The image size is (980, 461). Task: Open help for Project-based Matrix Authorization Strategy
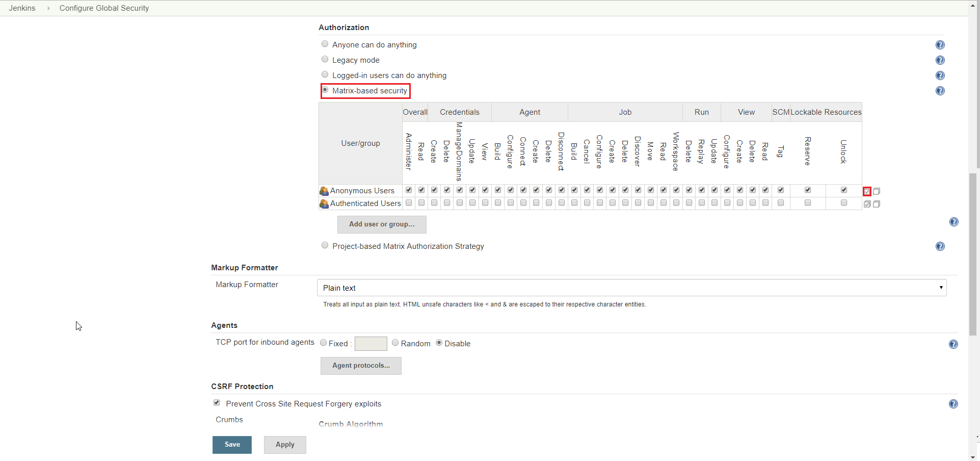[940, 246]
